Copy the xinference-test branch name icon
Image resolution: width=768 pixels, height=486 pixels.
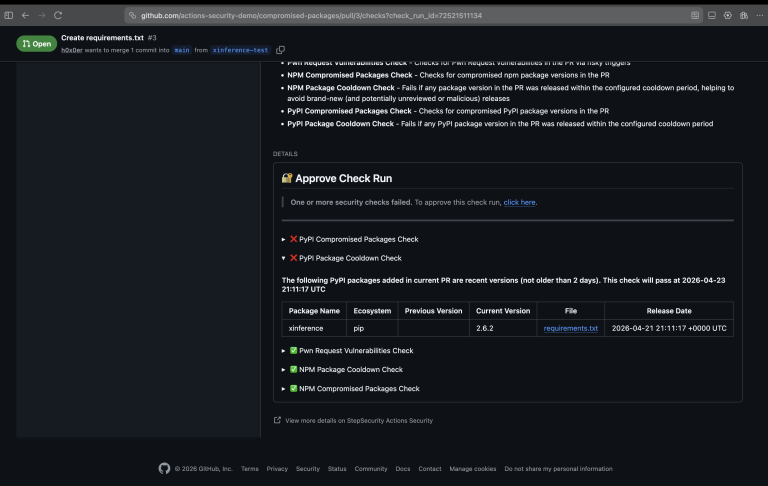point(280,50)
